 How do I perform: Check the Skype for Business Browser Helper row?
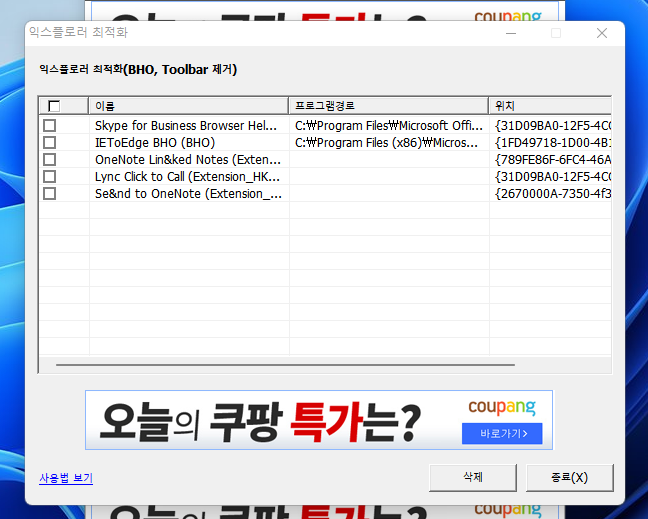(x=50, y=125)
